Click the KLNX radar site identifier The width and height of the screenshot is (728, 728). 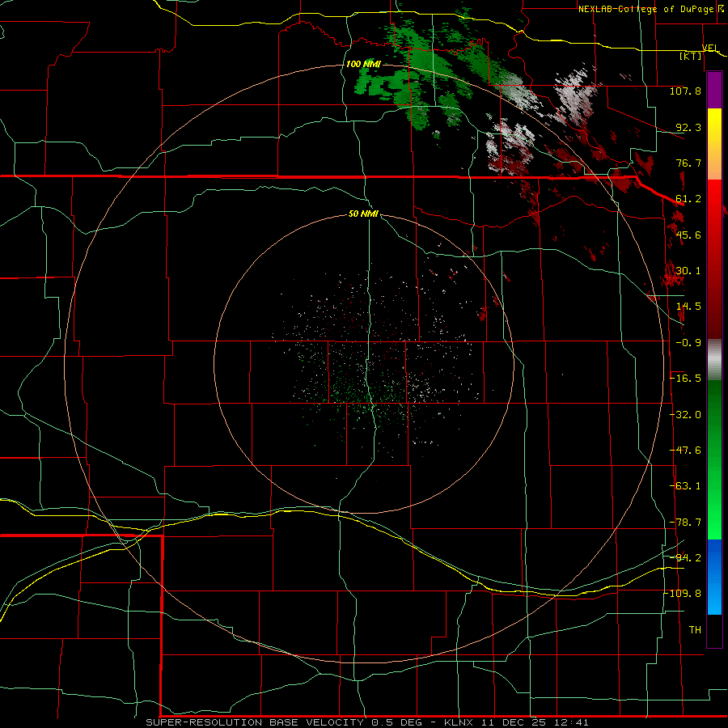[457, 722]
